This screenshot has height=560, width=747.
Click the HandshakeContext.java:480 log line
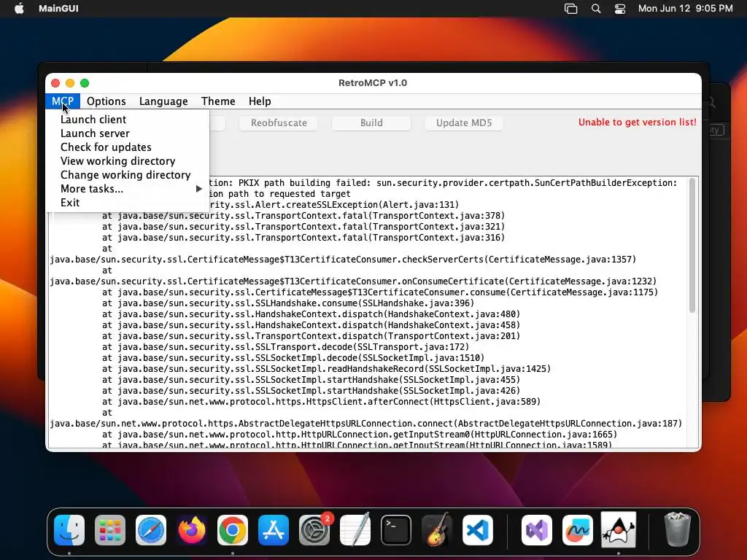(311, 314)
